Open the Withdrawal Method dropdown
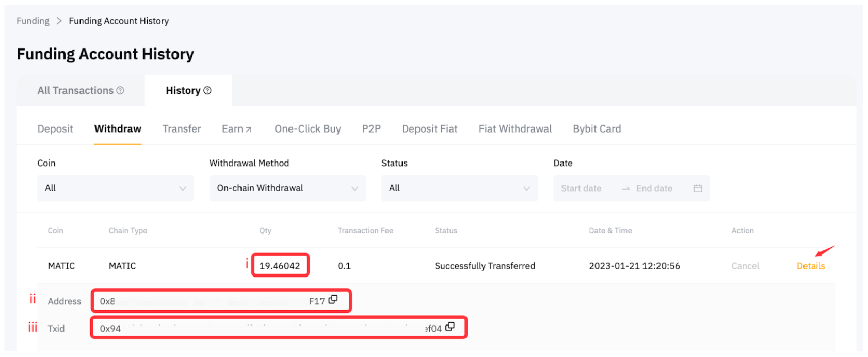 click(x=287, y=188)
